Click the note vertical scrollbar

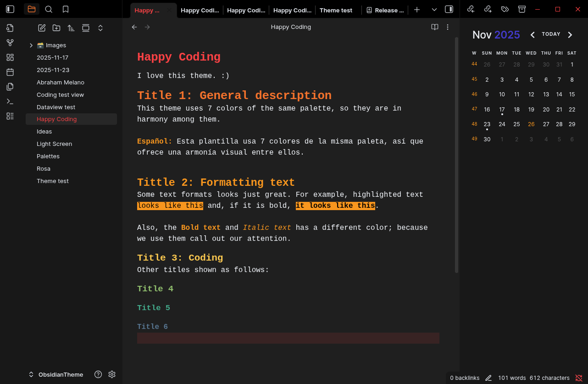pyautogui.click(x=456, y=155)
